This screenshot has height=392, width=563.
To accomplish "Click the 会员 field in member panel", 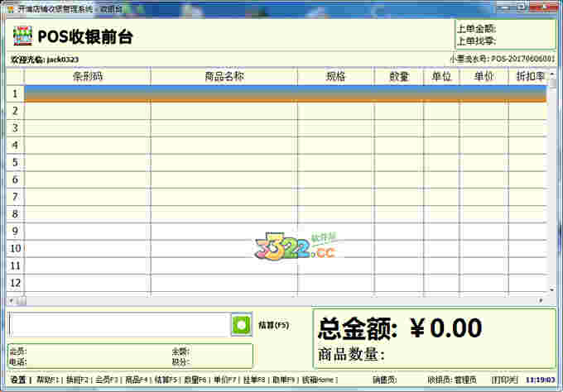I will point(18,351).
